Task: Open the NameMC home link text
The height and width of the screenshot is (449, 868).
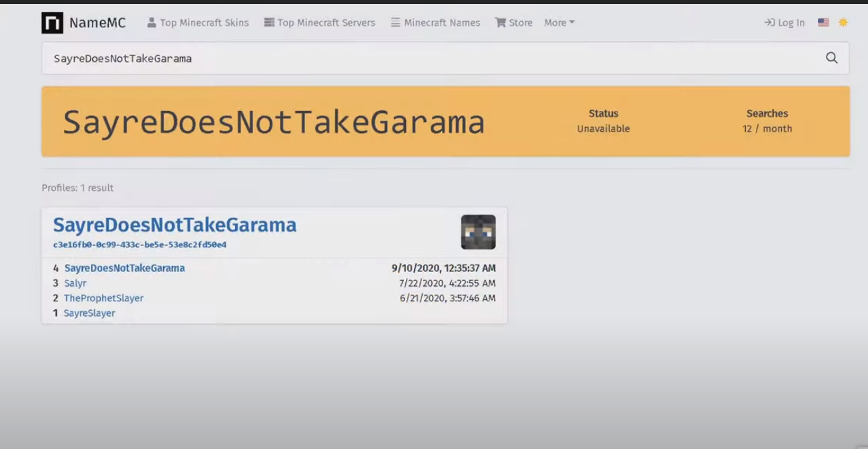Action: 97,23
